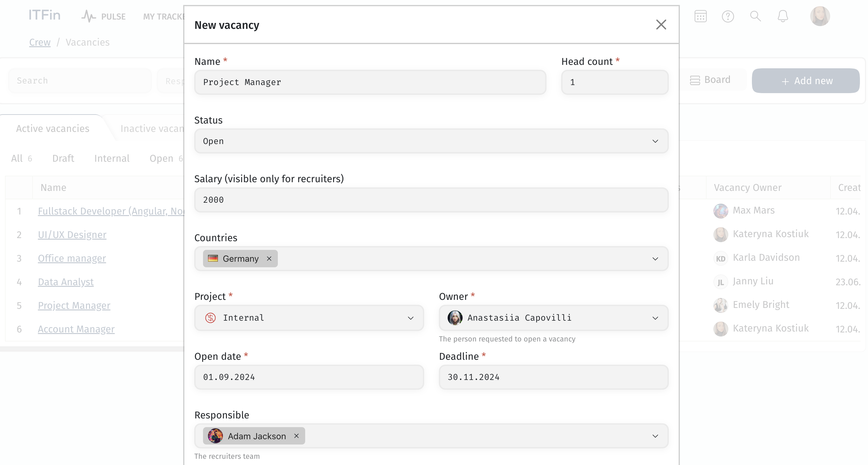Image resolution: width=868 pixels, height=465 pixels.
Task: Open notifications bell icon
Action: pos(783,16)
